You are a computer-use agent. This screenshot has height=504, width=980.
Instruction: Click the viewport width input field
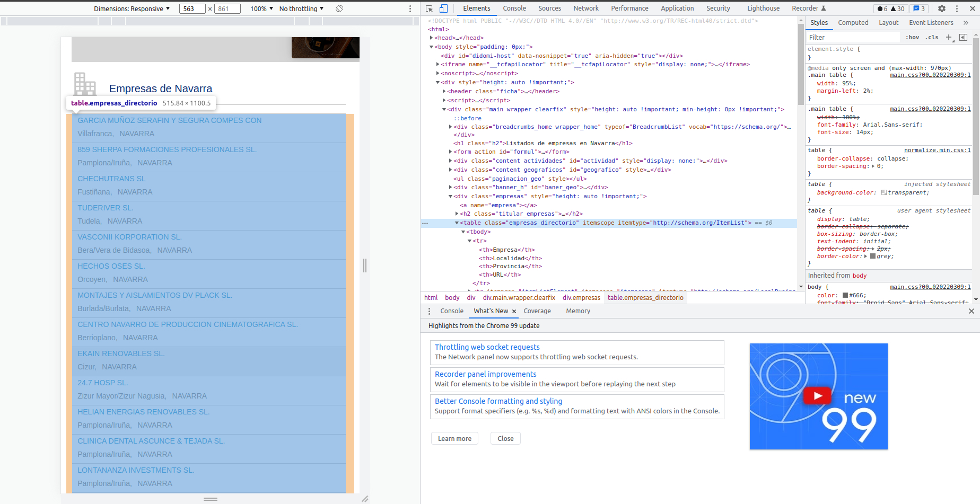pos(192,8)
